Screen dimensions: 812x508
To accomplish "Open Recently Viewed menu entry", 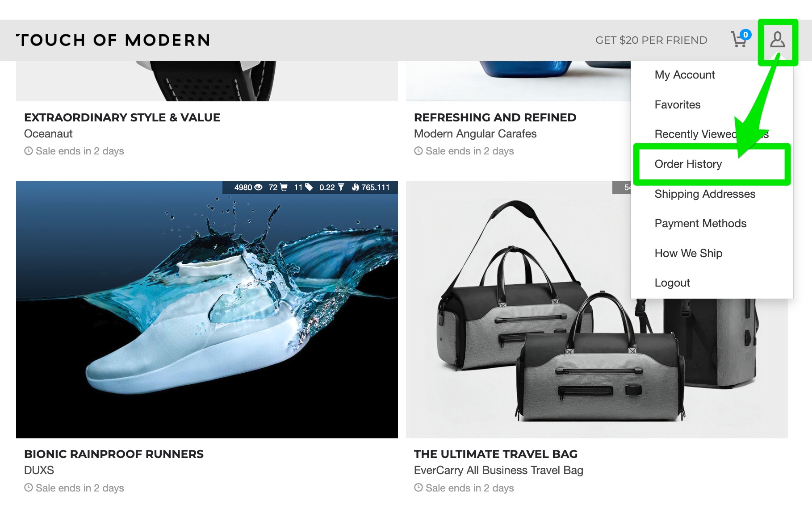I will pyautogui.click(x=711, y=134).
